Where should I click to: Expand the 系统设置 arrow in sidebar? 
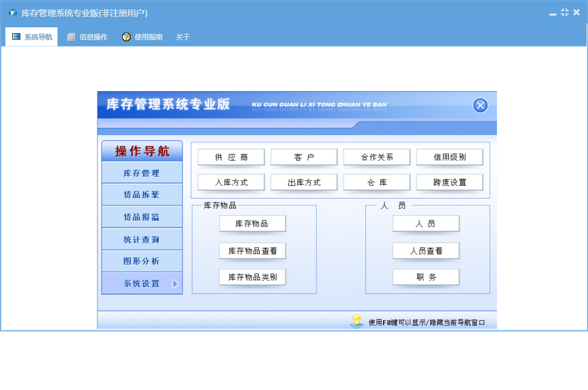175,284
